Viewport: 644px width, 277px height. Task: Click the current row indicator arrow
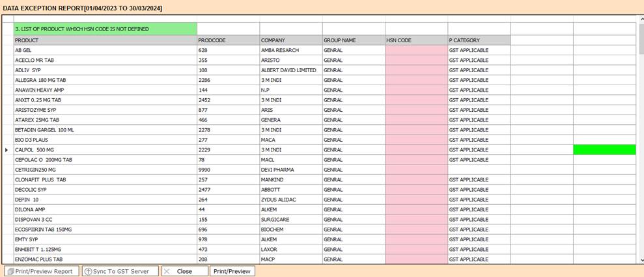coord(7,150)
